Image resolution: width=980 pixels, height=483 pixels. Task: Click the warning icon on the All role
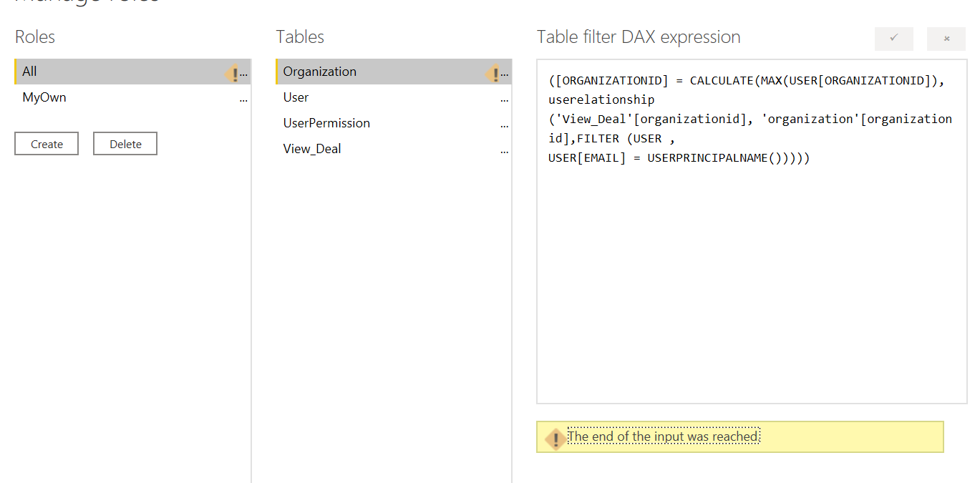tap(233, 74)
